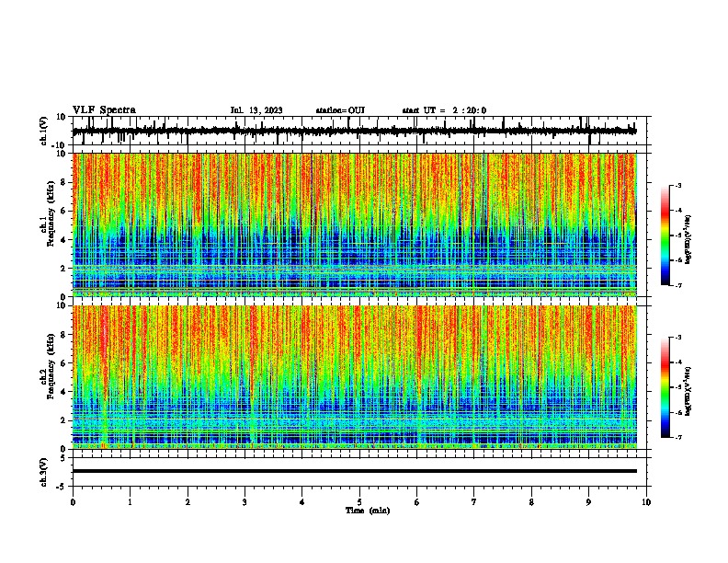Click the -3 label on ch.2 color bar
The height and width of the screenshot is (563, 728).
pos(678,338)
